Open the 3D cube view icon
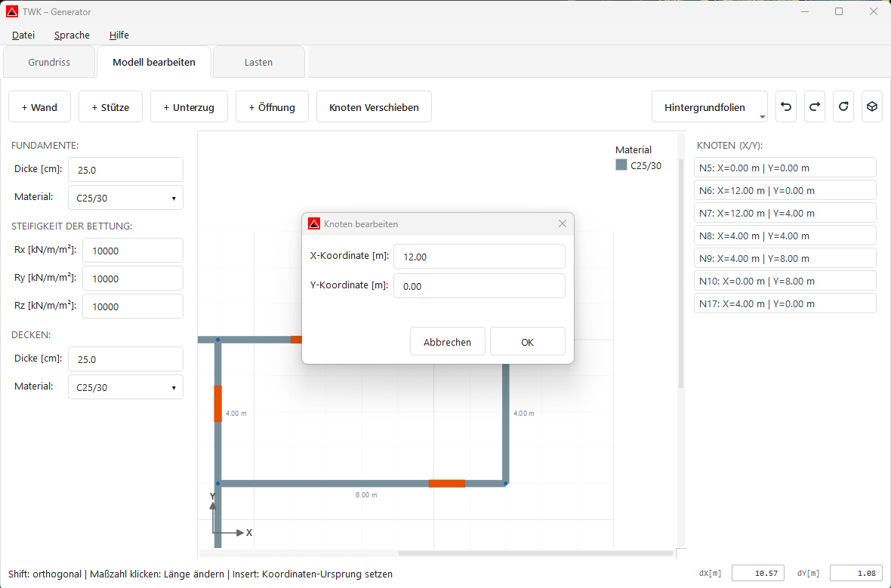 click(x=872, y=106)
